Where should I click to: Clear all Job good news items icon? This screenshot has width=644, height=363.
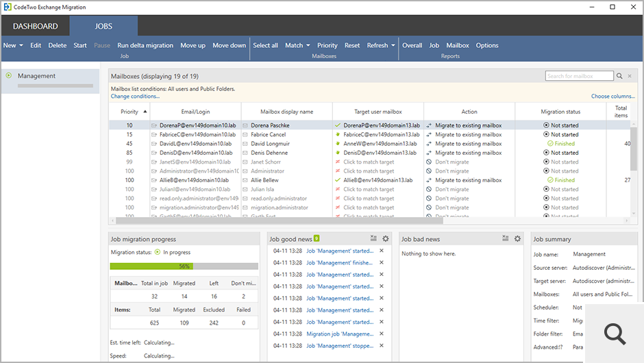click(373, 238)
